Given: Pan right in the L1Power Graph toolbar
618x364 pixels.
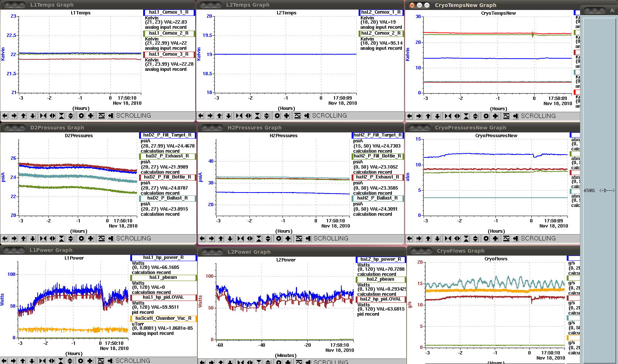Looking at the screenshot, I should coord(13,361).
